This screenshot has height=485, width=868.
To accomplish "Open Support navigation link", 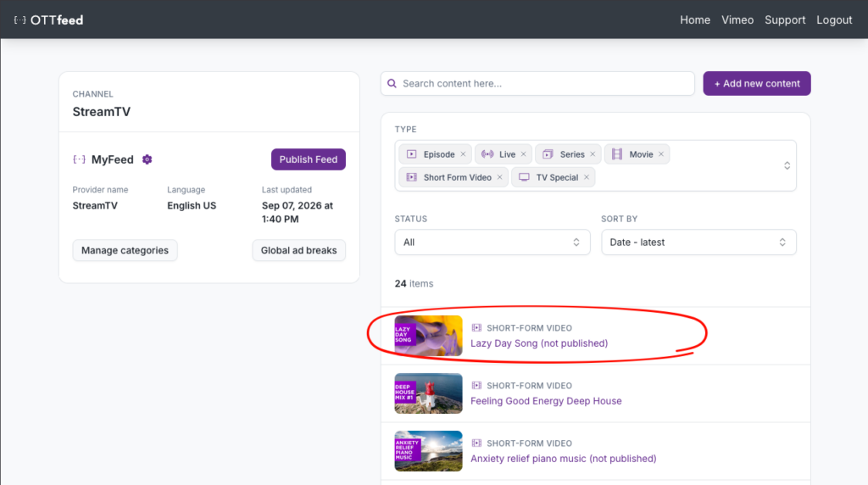I will pyautogui.click(x=785, y=20).
